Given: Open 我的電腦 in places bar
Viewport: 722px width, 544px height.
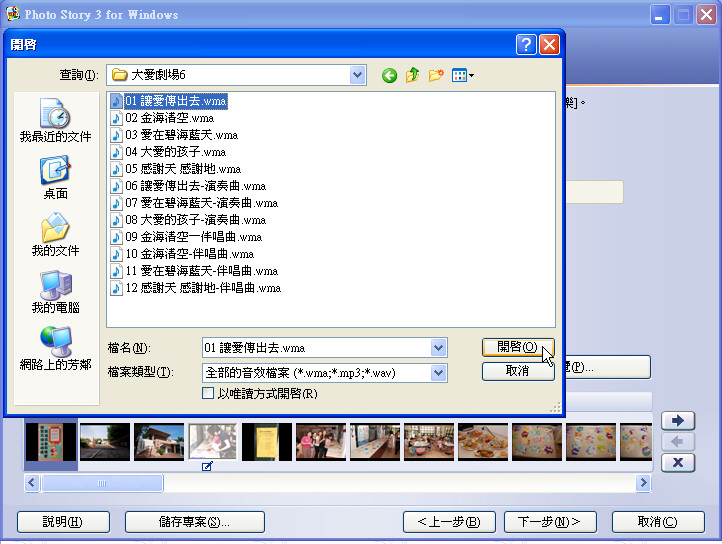Looking at the screenshot, I should 55,292.
